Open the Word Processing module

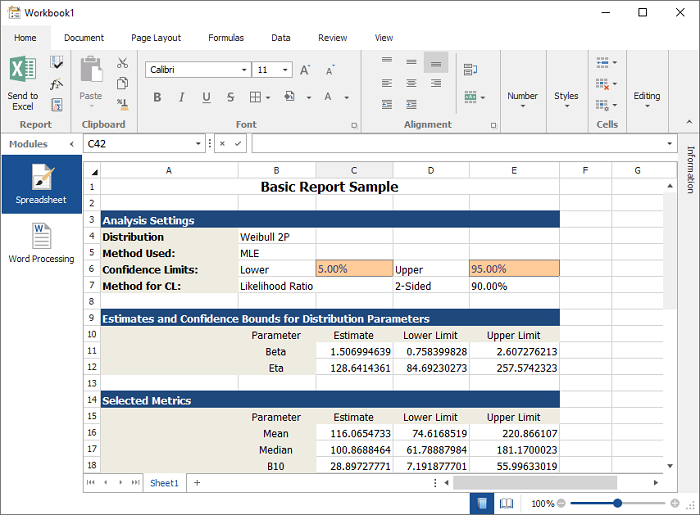pyautogui.click(x=41, y=242)
